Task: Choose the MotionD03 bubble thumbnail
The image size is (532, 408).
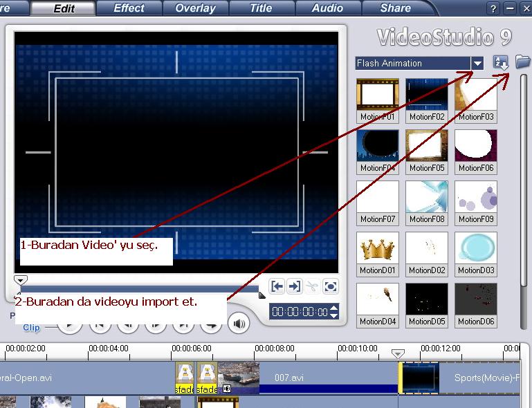Action: point(476,254)
